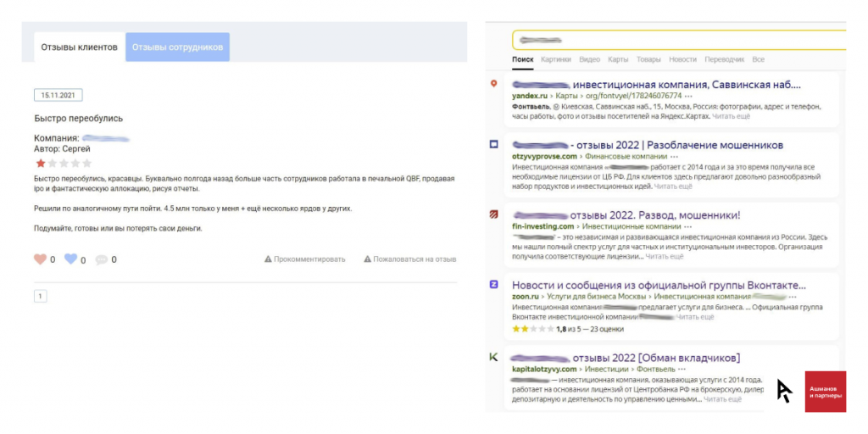This screenshot has height=434, width=868.
Task: Open the Все search tab
Action: 759,59
